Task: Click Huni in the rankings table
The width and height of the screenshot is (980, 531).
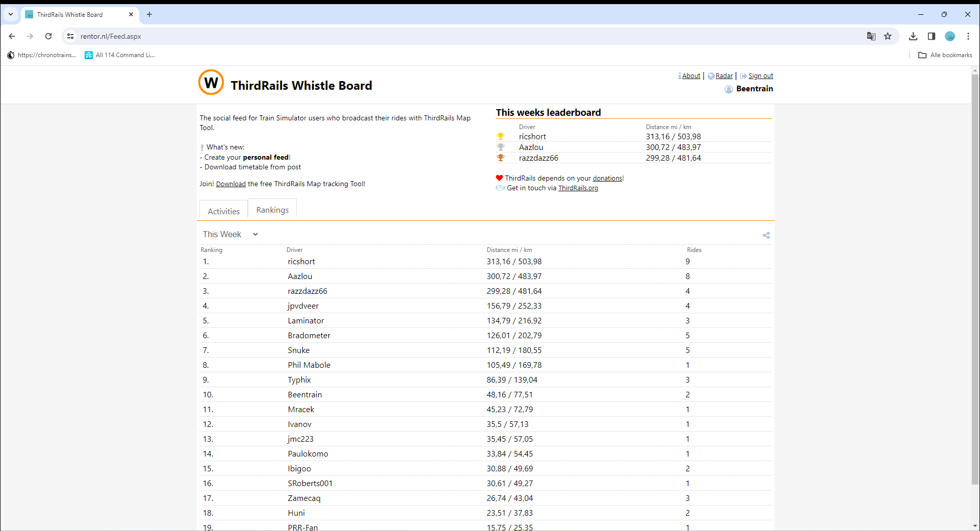Action: click(x=296, y=513)
